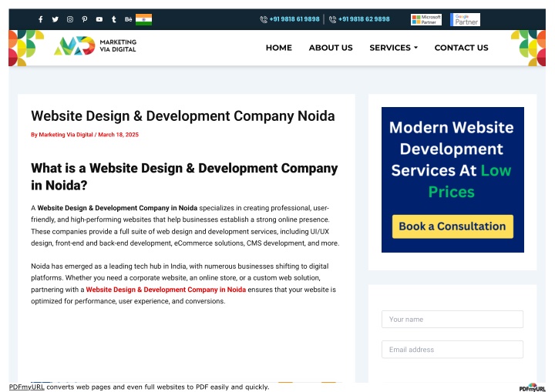Open the CONTACT US page
The image size is (555, 392).
(x=461, y=48)
